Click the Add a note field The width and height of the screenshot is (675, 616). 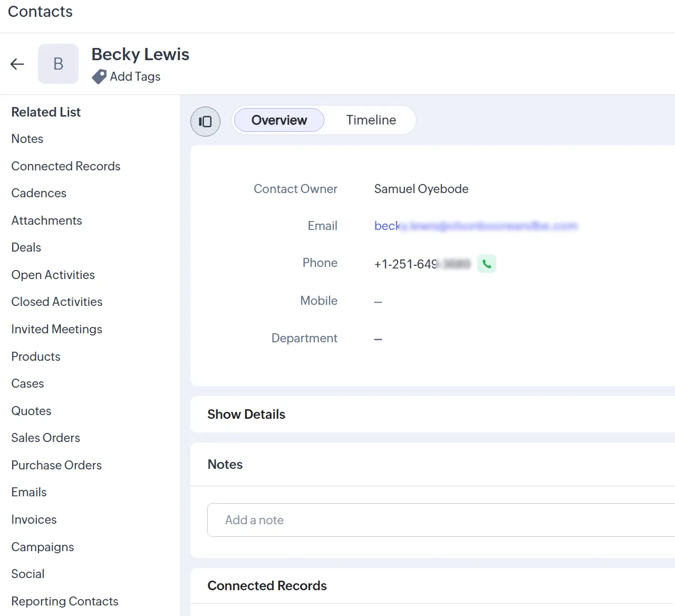tap(441, 520)
